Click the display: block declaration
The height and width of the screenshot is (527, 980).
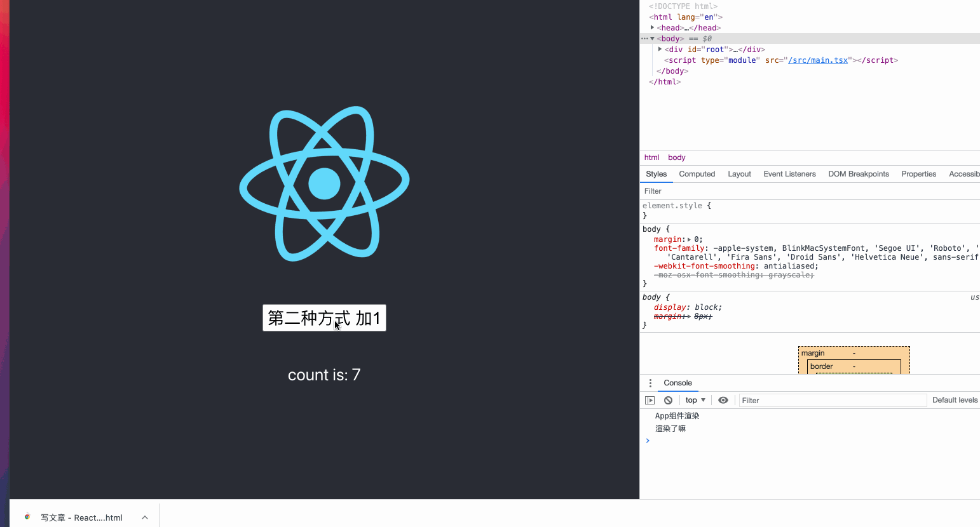point(688,307)
